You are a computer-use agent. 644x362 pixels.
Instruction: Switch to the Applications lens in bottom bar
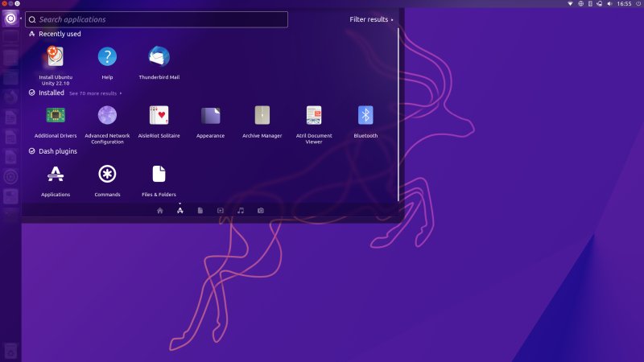(x=180, y=211)
